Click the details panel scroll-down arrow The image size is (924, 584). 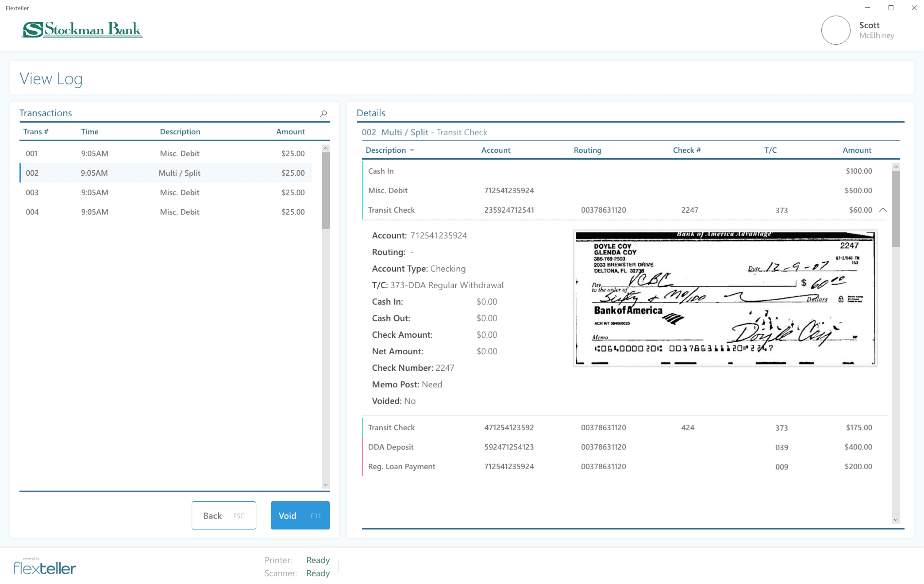[896, 520]
